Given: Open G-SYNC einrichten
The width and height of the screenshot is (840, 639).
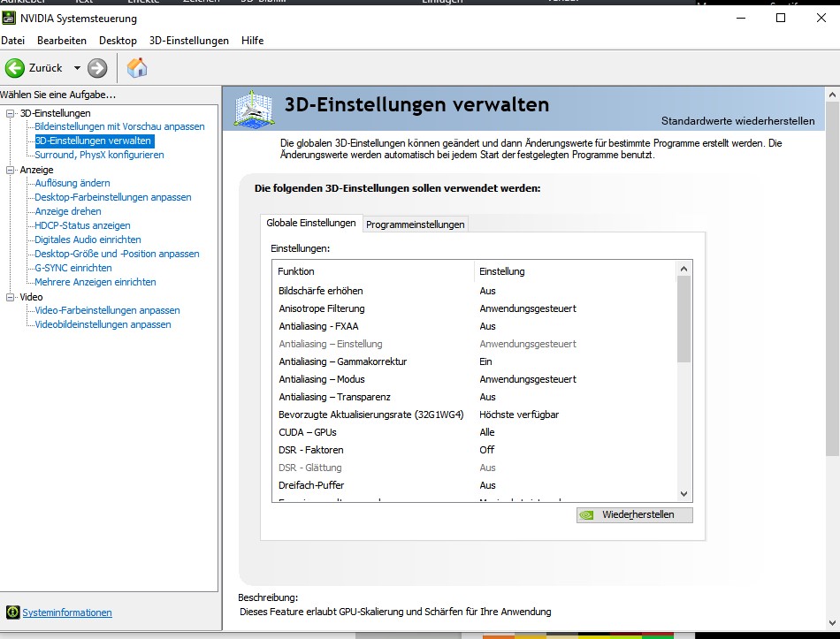Looking at the screenshot, I should coord(73,268).
